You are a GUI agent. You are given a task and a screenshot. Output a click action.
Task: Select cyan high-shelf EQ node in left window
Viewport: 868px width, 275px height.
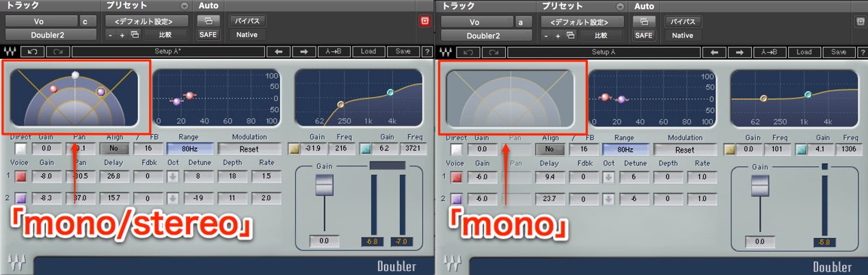pyautogui.click(x=390, y=92)
